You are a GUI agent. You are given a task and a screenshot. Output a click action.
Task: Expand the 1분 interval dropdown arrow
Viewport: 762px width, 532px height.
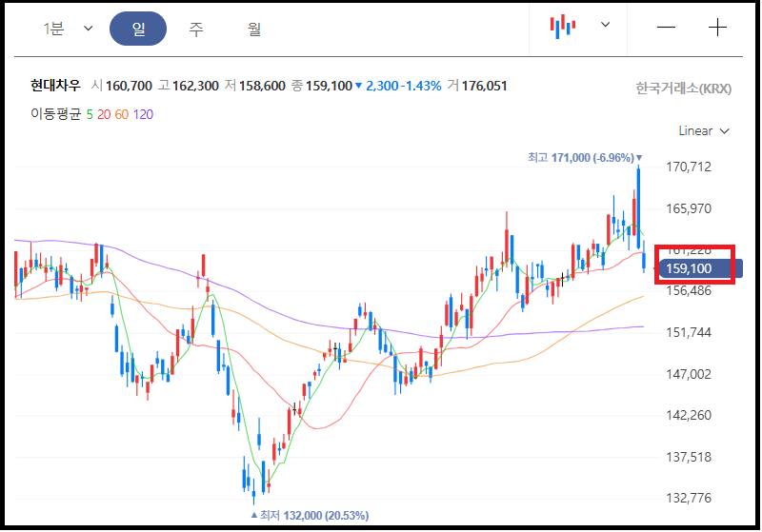point(89,29)
